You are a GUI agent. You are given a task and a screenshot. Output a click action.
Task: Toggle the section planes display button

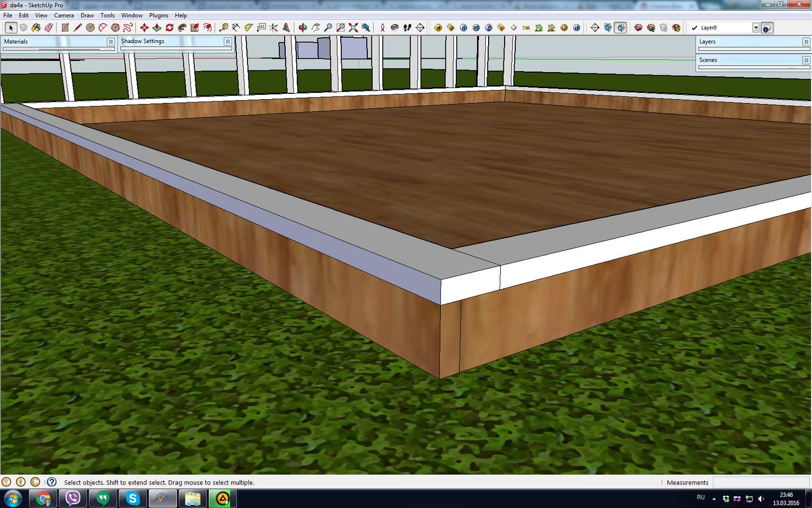[607, 28]
